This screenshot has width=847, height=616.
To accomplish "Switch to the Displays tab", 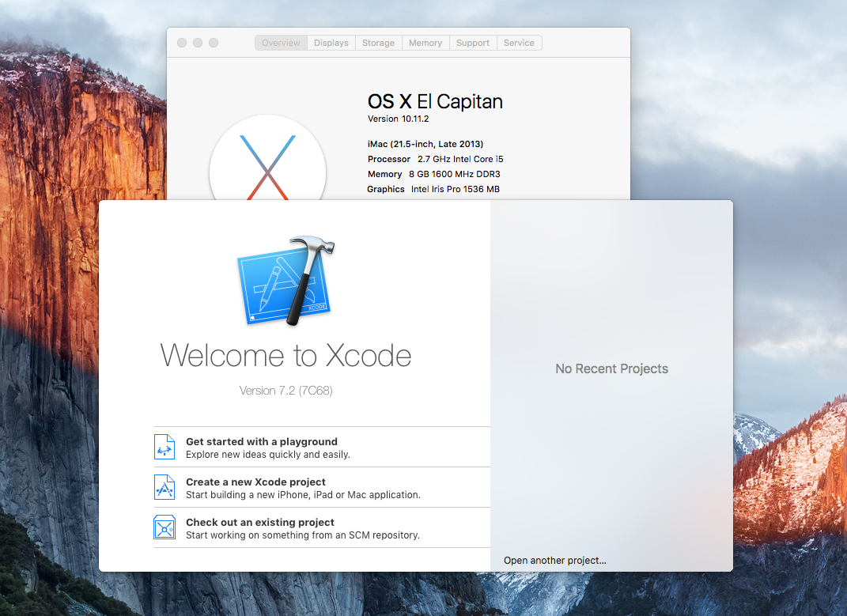I will tap(331, 43).
